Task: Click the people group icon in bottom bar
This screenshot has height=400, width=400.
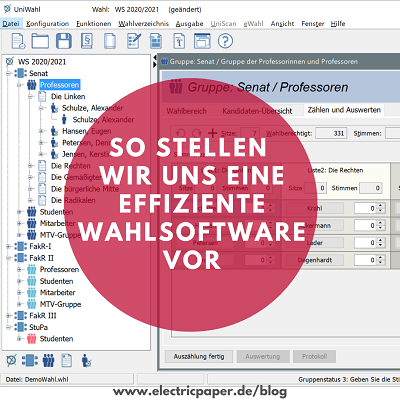Action: pyautogui.click(x=49, y=360)
